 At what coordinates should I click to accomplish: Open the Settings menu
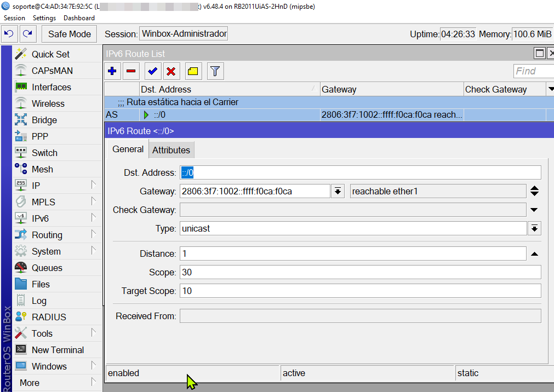44,18
